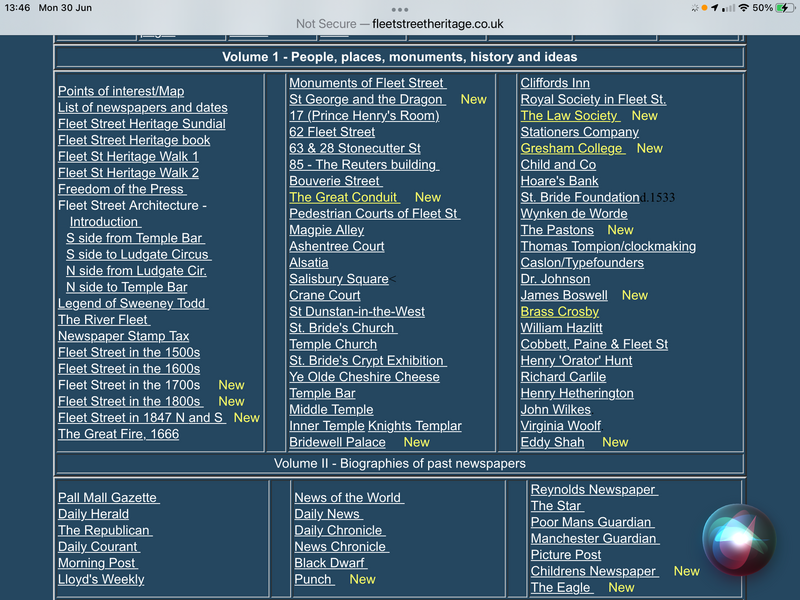Open Ye Olde Cheshire Cheese link

point(364,377)
